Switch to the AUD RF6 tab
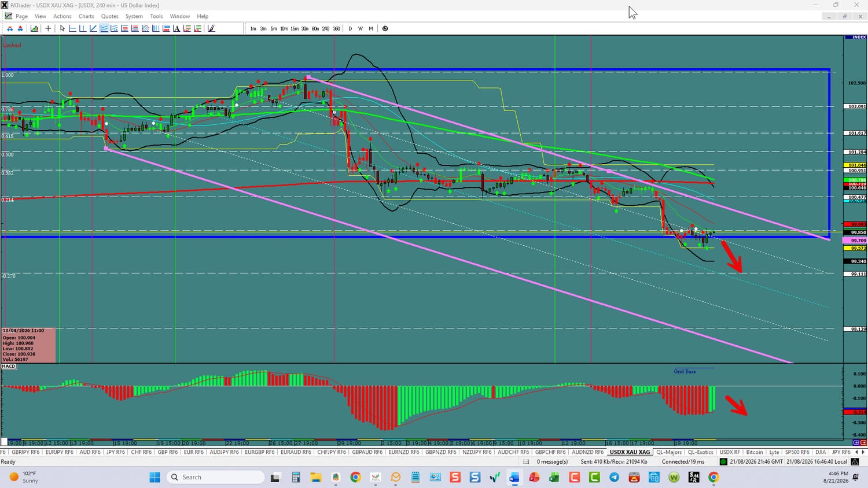This screenshot has height=488, width=868. point(90,452)
